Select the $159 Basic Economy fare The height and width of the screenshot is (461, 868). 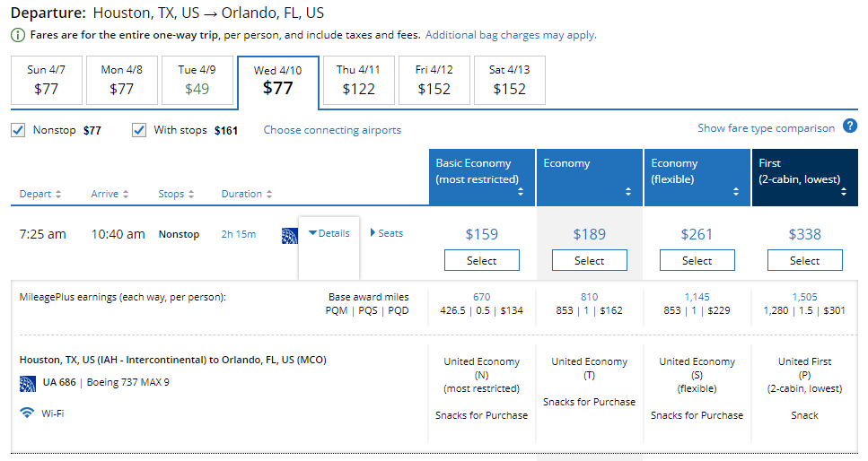481,260
